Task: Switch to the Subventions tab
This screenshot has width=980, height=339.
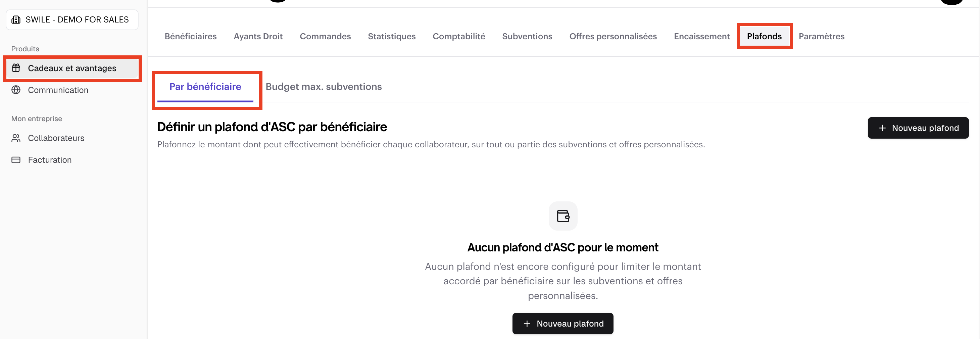Action: coord(527,37)
